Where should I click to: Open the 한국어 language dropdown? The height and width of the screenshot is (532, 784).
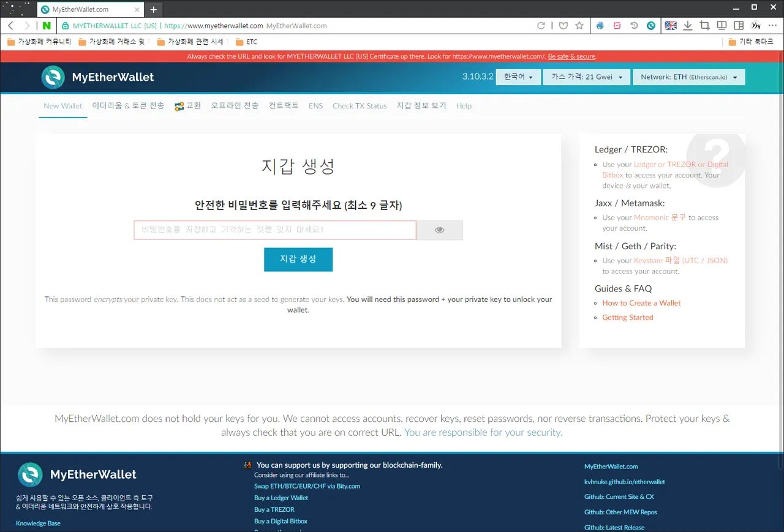(518, 77)
